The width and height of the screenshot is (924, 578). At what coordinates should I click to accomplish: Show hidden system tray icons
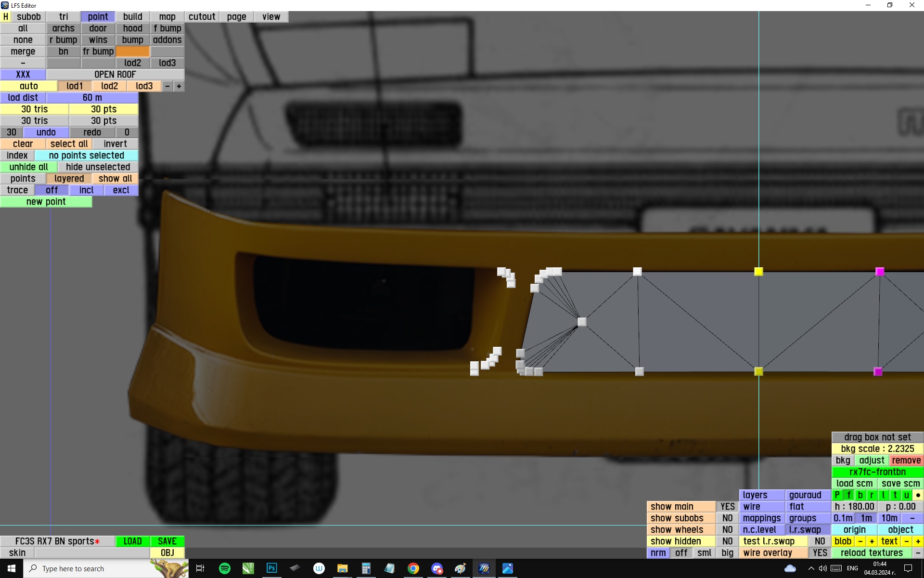coord(811,568)
